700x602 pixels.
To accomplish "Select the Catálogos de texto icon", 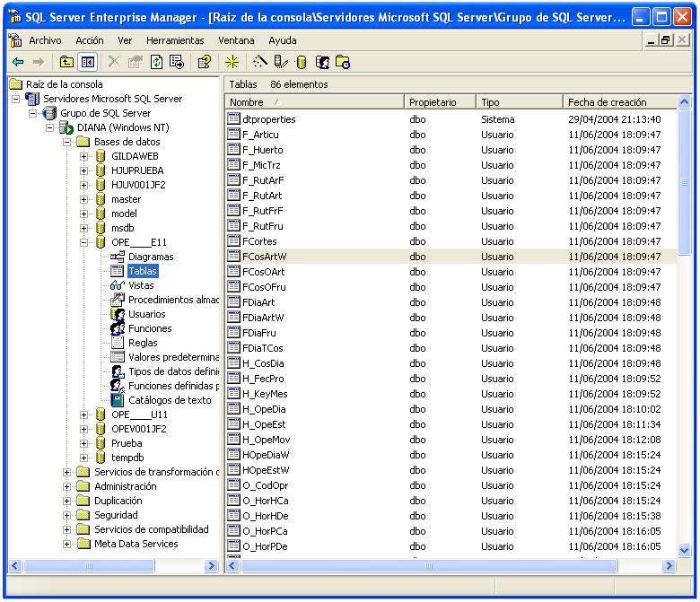I will [x=118, y=400].
